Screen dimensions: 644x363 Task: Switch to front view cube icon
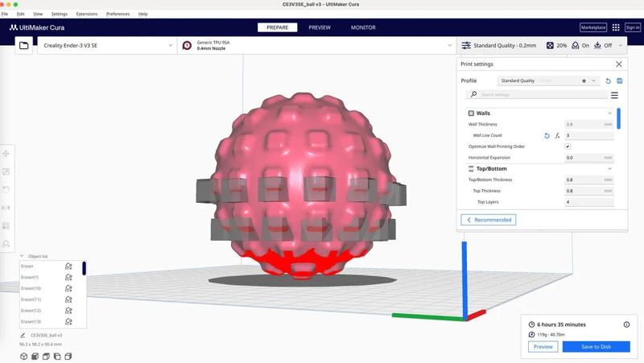35,357
